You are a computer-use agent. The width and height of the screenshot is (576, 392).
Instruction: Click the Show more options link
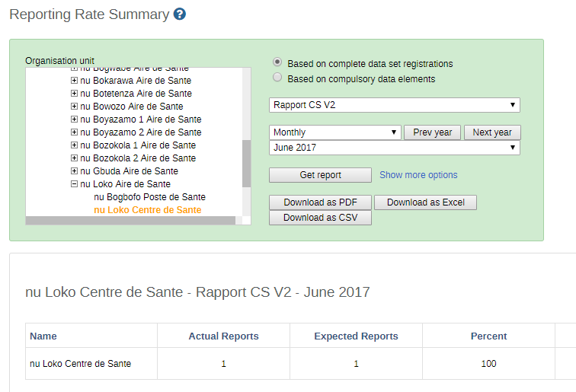point(418,175)
